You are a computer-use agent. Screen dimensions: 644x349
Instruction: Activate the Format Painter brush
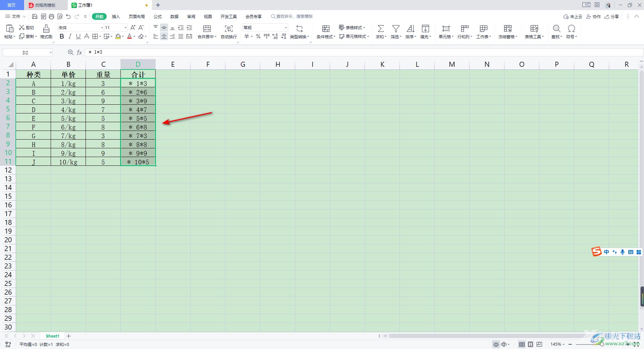tap(46, 28)
